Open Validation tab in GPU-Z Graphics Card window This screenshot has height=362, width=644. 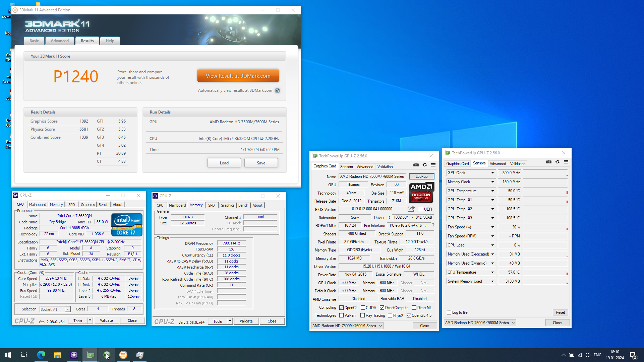(385, 167)
